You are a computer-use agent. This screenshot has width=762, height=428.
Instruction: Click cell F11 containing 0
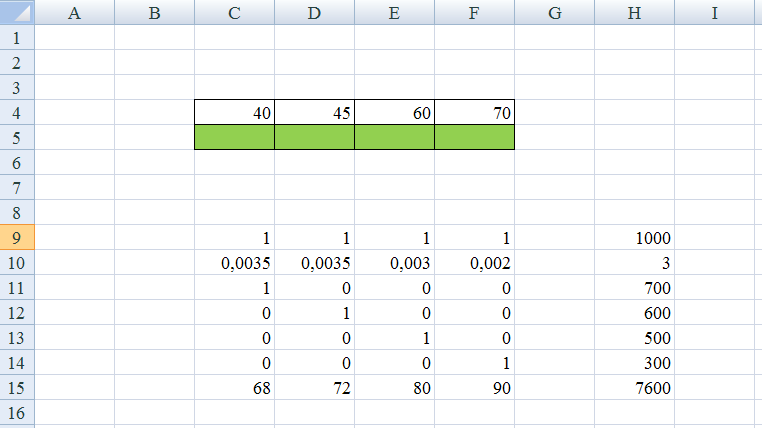point(474,288)
